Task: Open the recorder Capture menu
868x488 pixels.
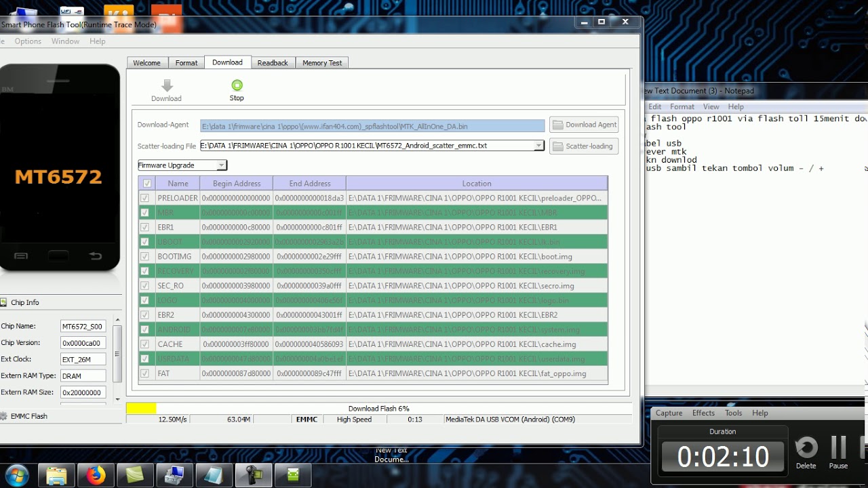Action: click(x=669, y=413)
